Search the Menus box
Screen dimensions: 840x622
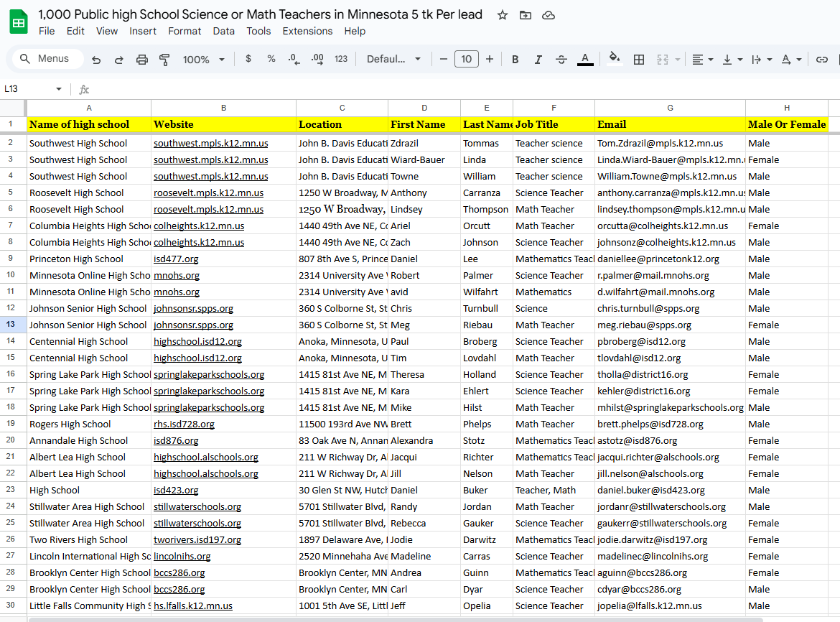47,58
